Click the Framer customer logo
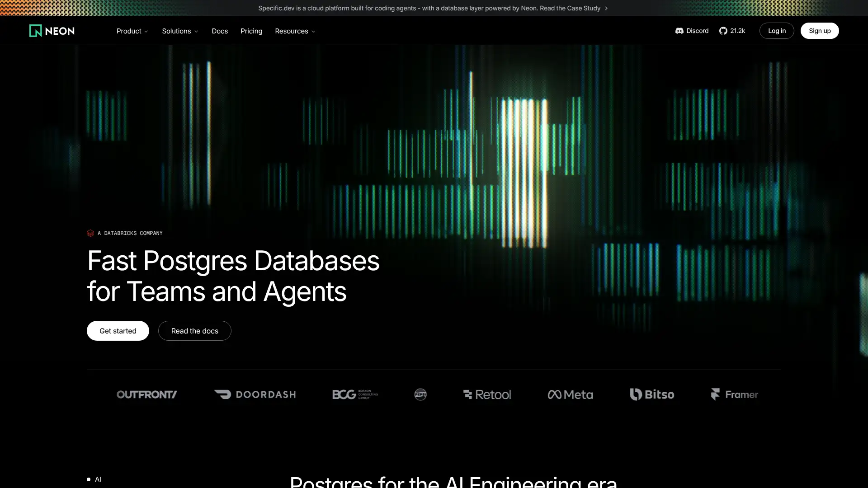Screen dimensions: 868x488 coord(734,394)
